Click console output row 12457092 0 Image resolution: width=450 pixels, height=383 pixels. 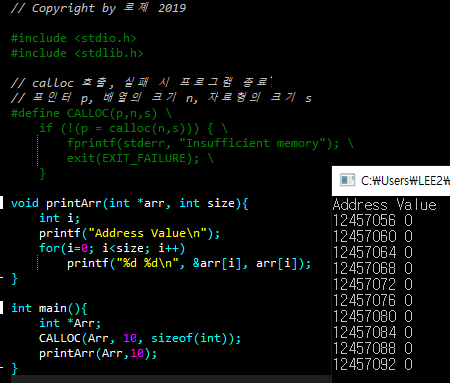373,364
